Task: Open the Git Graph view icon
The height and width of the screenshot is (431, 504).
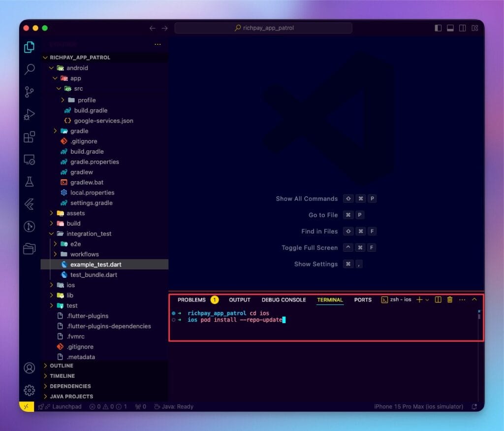Action: click(x=29, y=227)
